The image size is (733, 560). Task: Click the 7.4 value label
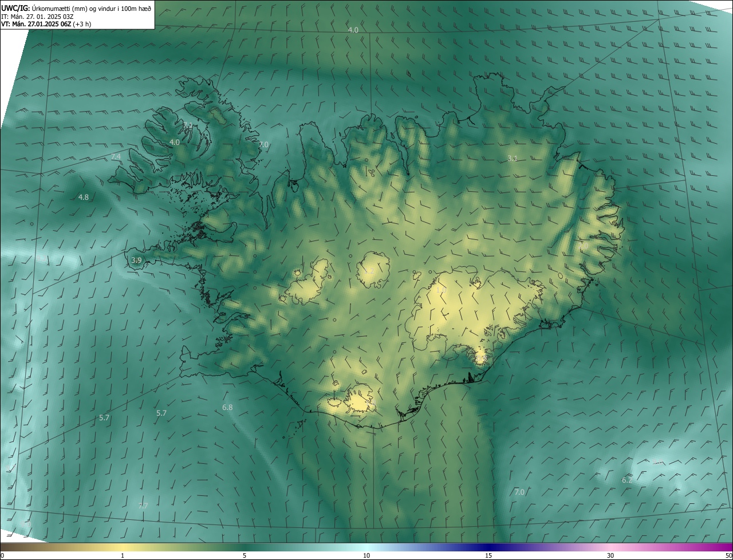tap(116, 156)
